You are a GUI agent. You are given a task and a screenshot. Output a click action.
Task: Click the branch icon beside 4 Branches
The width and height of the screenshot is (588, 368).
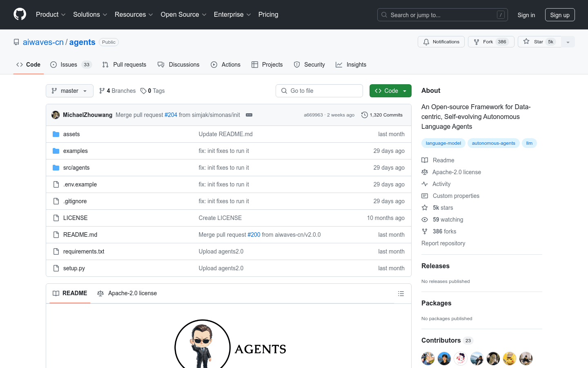click(102, 91)
